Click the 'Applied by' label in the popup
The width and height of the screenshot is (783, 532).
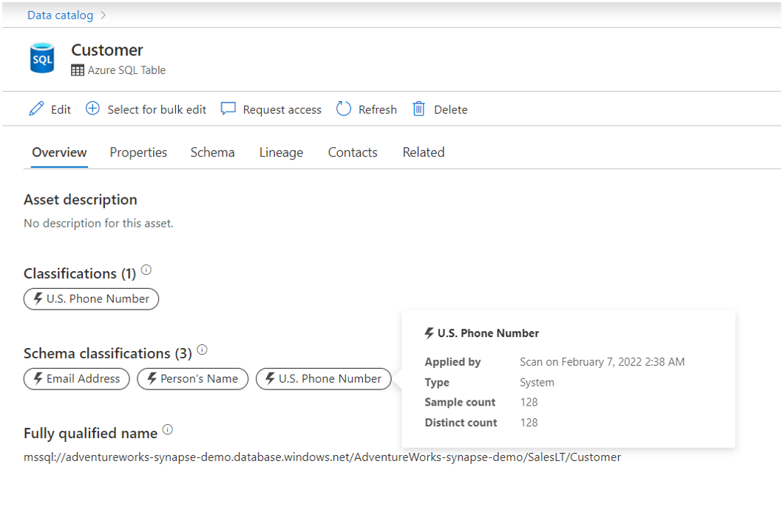point(452,362)
